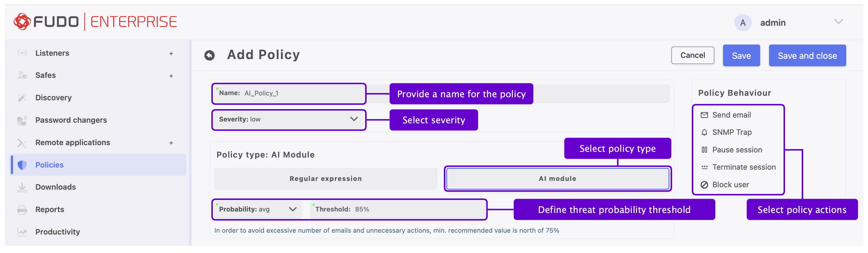868x253 pixels.
Task: Toggle the Block user action
Action: (x=730, y=185)
